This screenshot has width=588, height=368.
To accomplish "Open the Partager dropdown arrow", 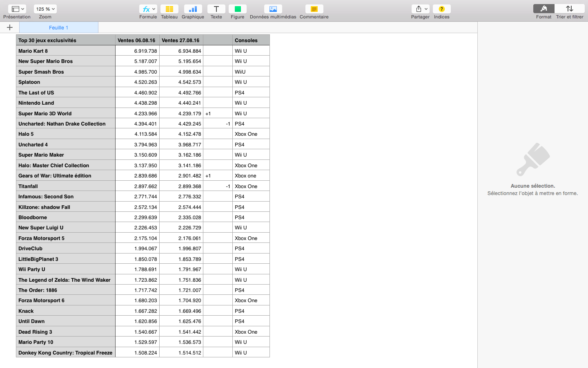I will coord(426,9).
